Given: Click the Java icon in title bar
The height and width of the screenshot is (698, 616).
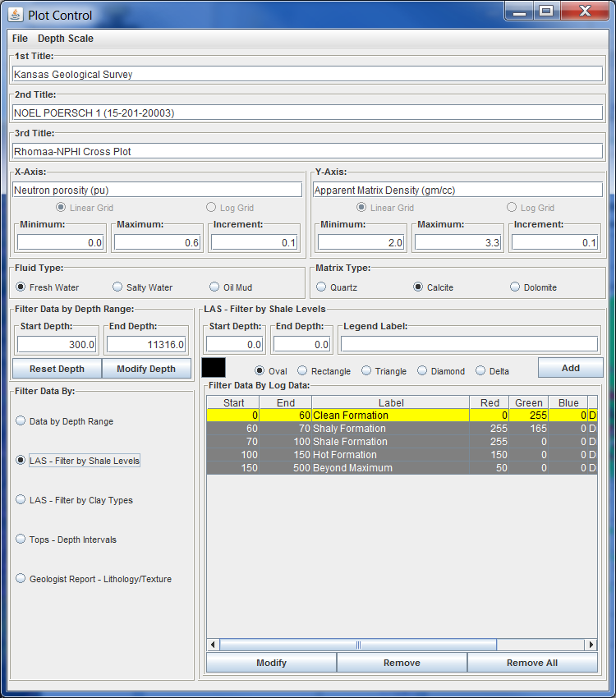Looking at the screenshot, I should point(15,15).
